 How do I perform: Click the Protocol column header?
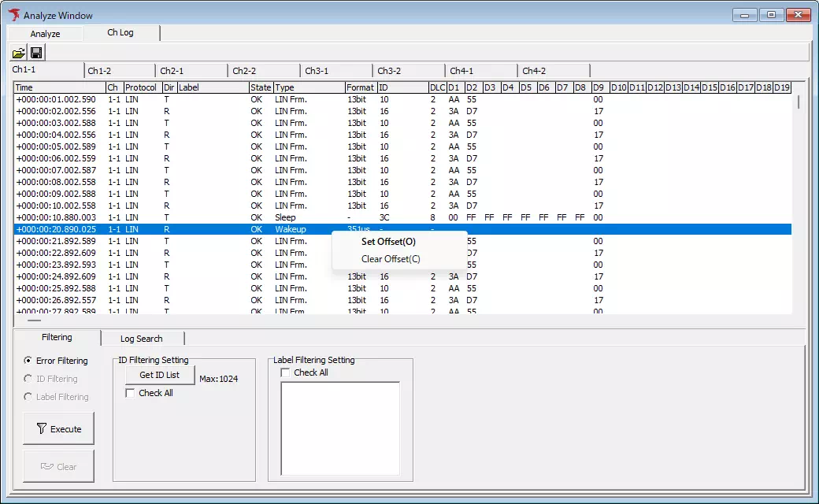[141, 87]
